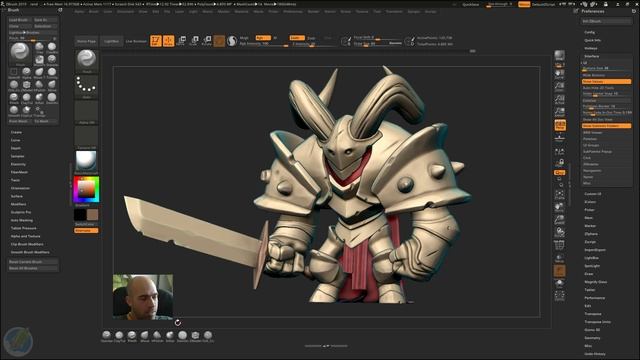Click the Transp transparency icon

point(560,258)
